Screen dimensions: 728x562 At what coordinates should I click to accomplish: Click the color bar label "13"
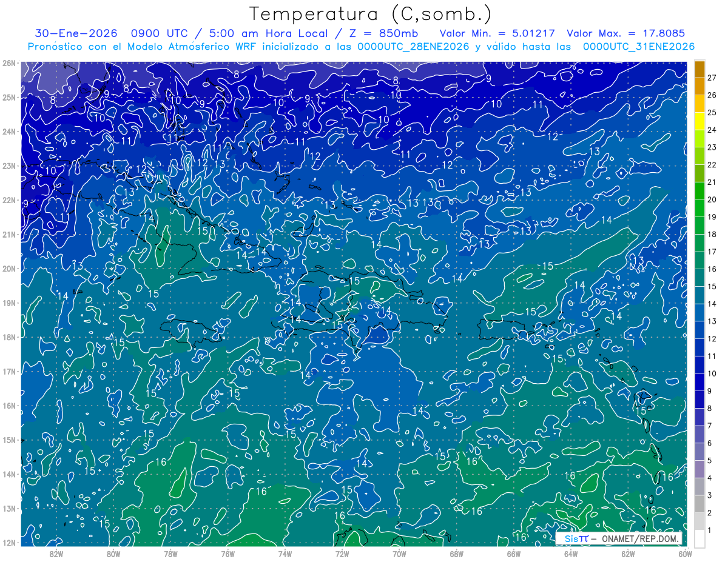tap(712, 321)
